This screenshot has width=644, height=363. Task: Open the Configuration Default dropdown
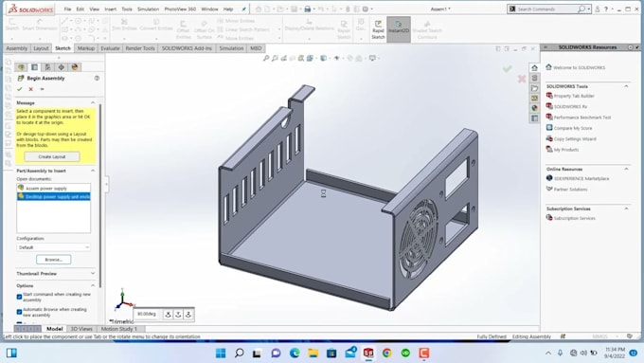pos(53,247)
